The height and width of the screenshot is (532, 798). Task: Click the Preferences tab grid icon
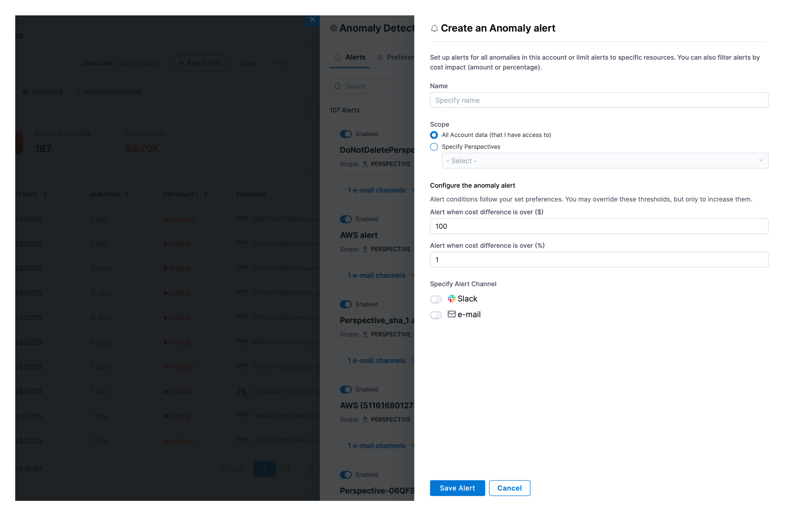tap(380, 58)
